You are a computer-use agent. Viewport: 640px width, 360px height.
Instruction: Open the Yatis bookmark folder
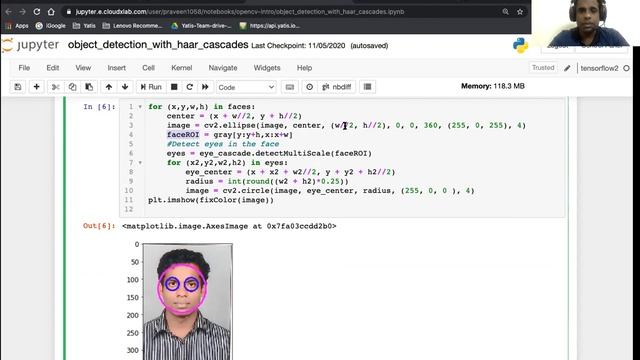point(84,26)
